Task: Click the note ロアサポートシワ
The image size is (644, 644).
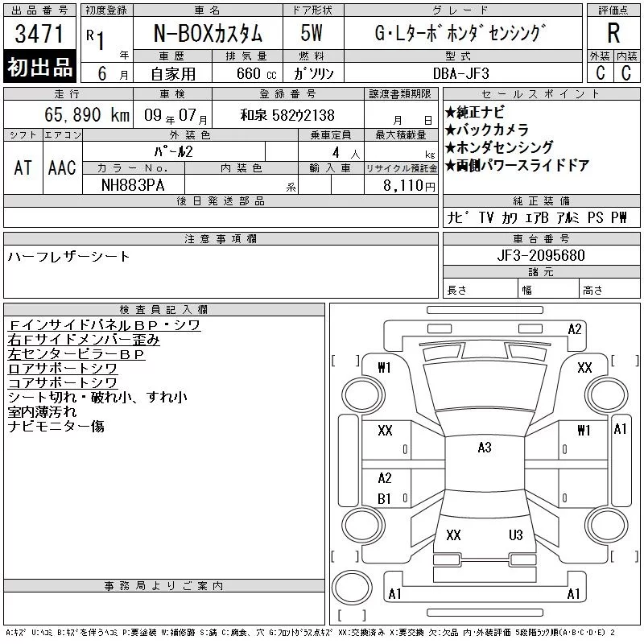Action: [x=63, y=369]
